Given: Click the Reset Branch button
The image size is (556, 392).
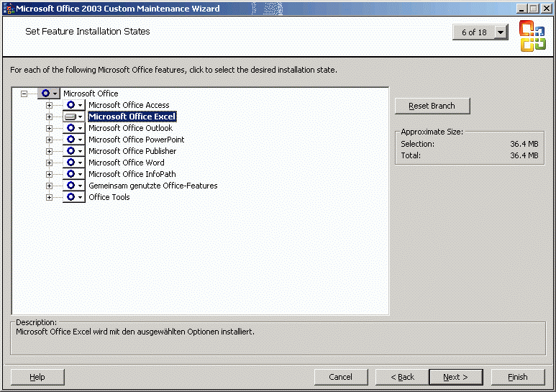Looking at the screenshot, I should click(432, 106).
